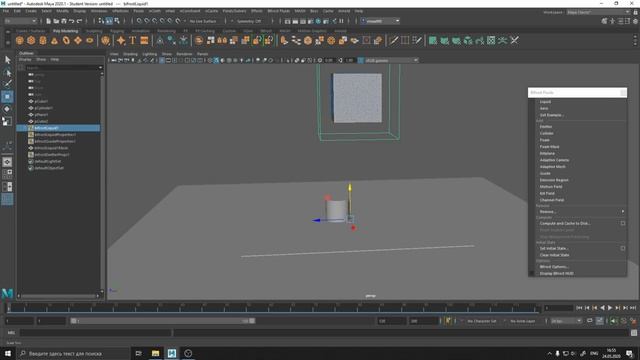Image resolution: width=640 pixels, height=360 pixels.
Task: Click on the time slider ruler
Action: pyautogui.click(x=273, y=308)
